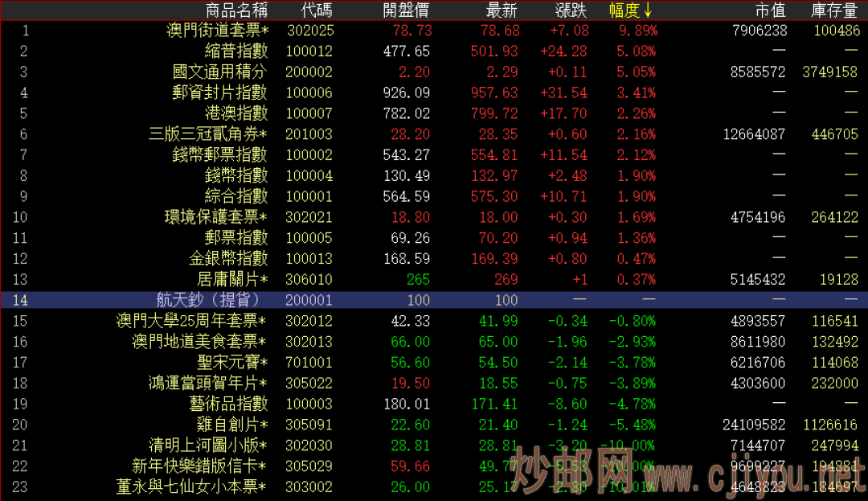
Task: Sort the table by 漲跌 column
Action: click(x=571, y=10)
